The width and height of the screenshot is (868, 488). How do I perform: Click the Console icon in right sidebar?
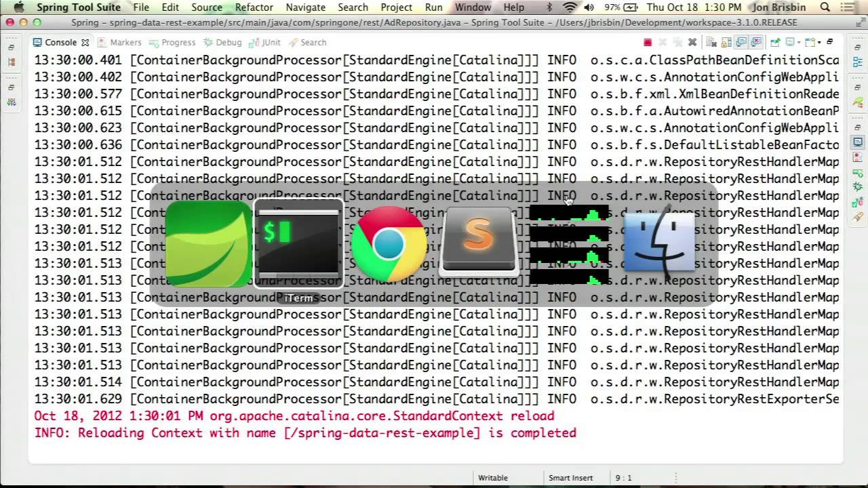(x=858, y=141)
